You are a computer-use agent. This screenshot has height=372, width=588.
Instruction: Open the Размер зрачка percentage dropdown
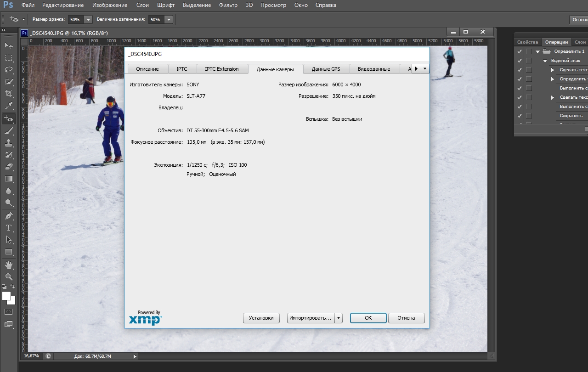tap(88, 20)
